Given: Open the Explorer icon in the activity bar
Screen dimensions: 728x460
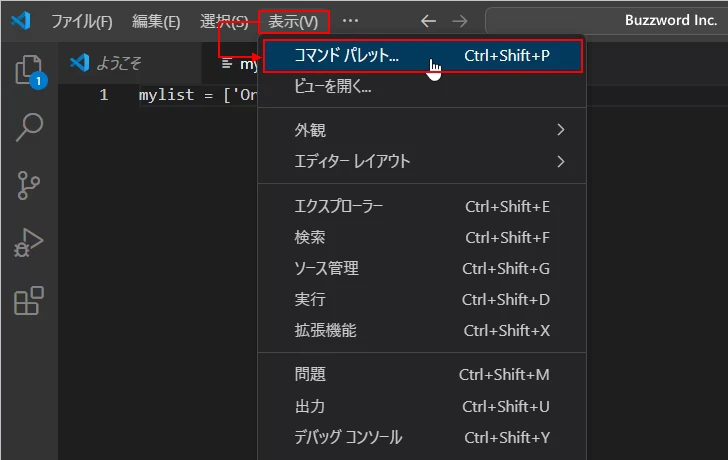Looking at the screenshot, I should (29, 71).
